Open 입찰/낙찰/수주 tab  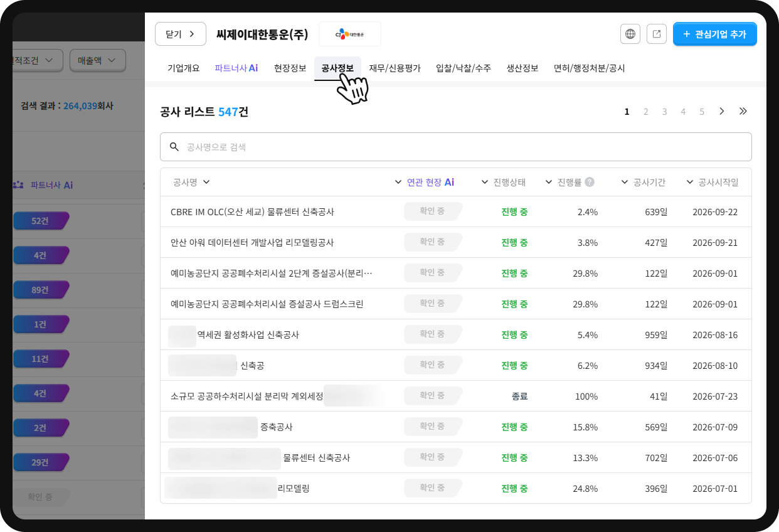tap(464, 68)
